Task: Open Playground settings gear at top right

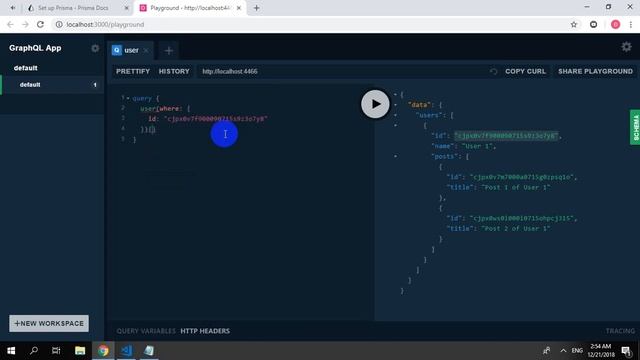Action: [x=626, y=47]
